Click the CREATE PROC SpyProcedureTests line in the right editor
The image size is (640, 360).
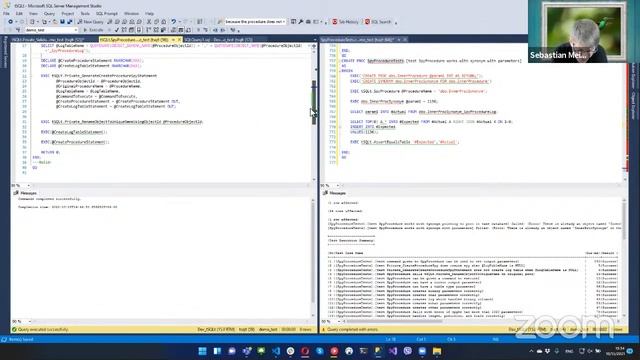click(x=431, y=61)
